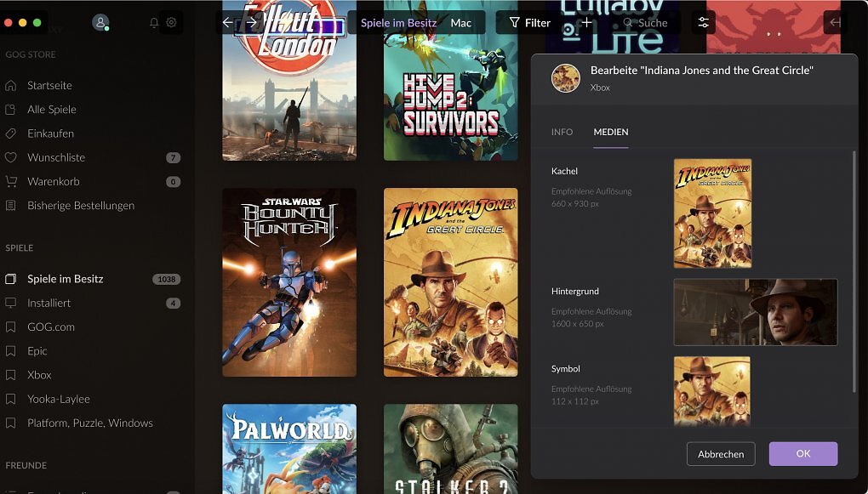Click the Mac filter tag
Image resolution: width=868 pixels, height=494 pixels.
461,23
